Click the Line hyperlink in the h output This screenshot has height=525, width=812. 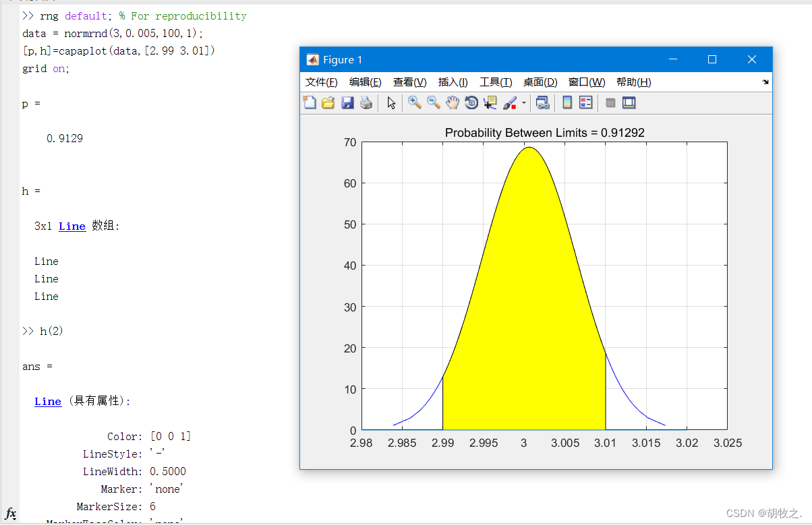click(x=71, y=226)
